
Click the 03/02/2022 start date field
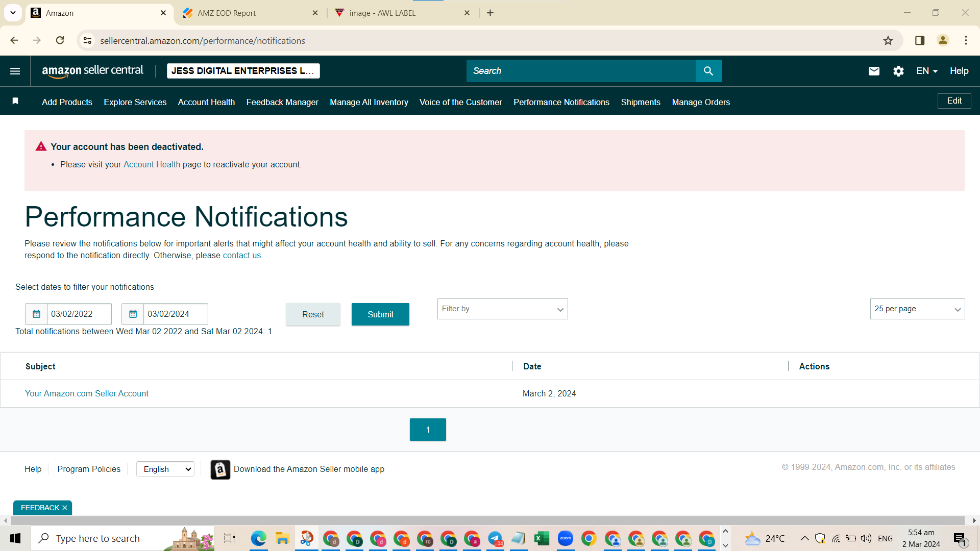(79, 314)
